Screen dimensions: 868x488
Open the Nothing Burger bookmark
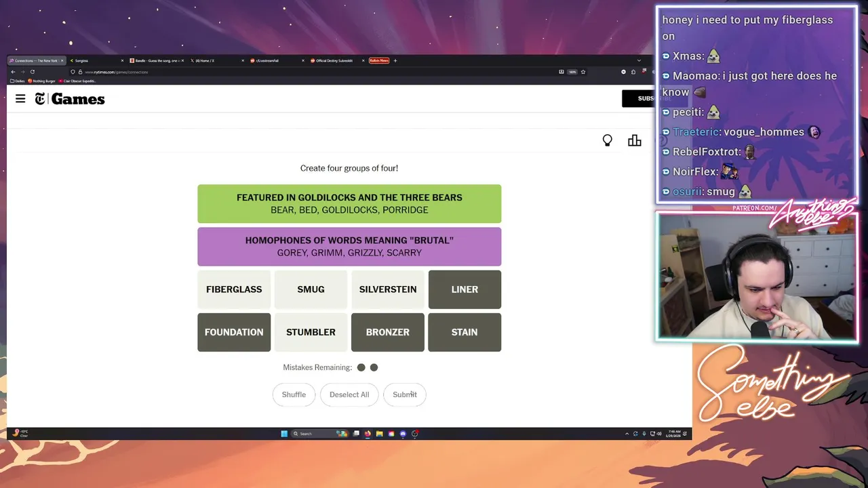[x=42, y=81]
